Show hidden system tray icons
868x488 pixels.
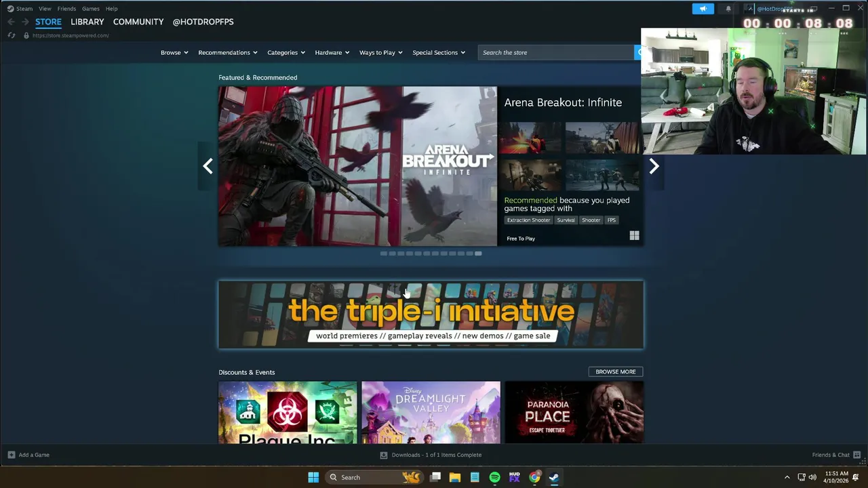pyautogui.click(x=787, y=477)
